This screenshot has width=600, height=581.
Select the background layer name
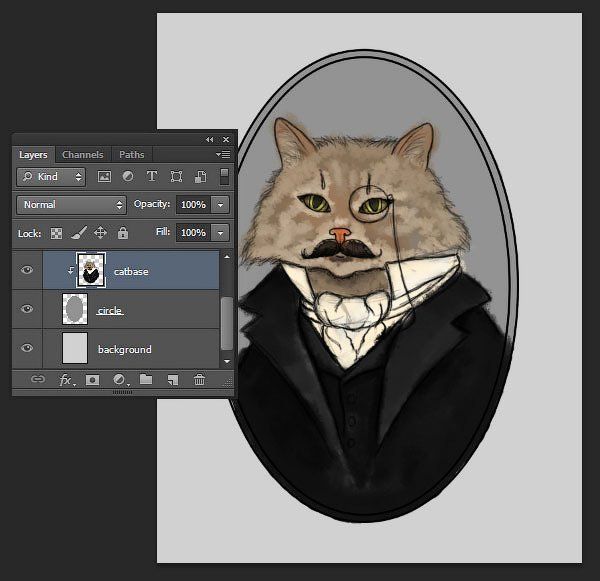coord(125,349)
